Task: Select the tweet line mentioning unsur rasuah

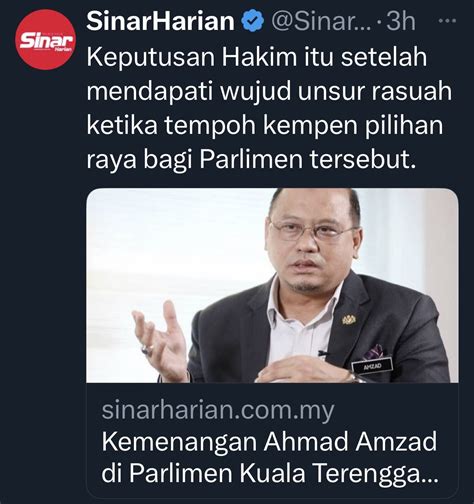Action: tap(269, 91)
